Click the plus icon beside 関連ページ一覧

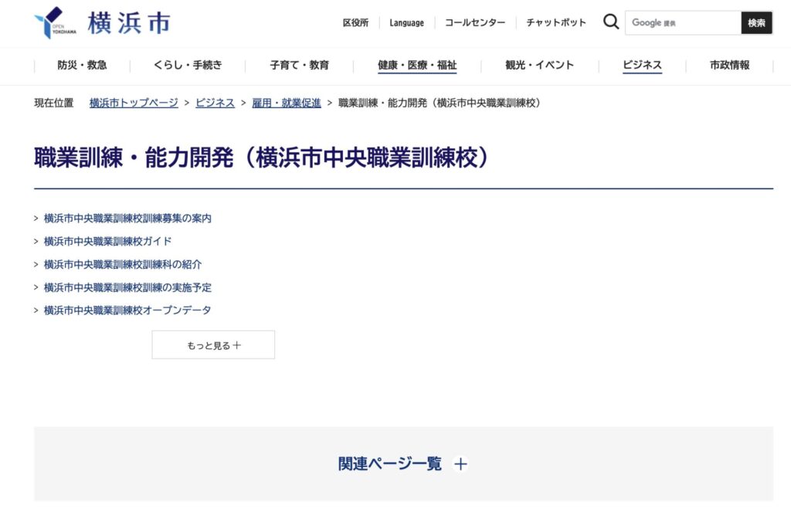pos(460,464)
